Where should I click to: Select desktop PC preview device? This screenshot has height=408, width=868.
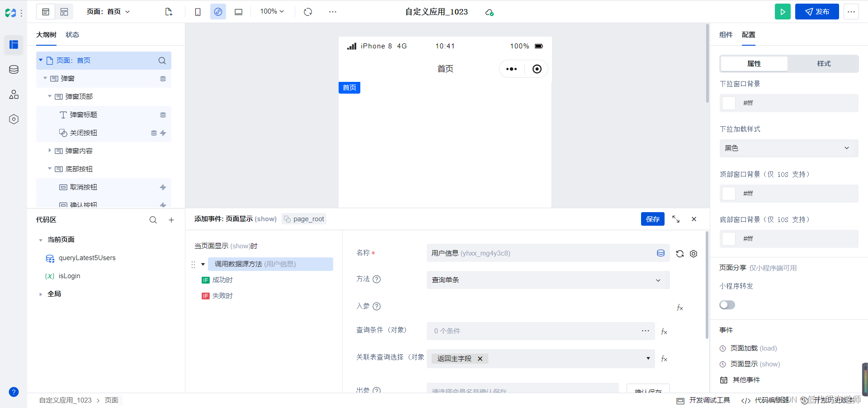click(x=238, y=12)
